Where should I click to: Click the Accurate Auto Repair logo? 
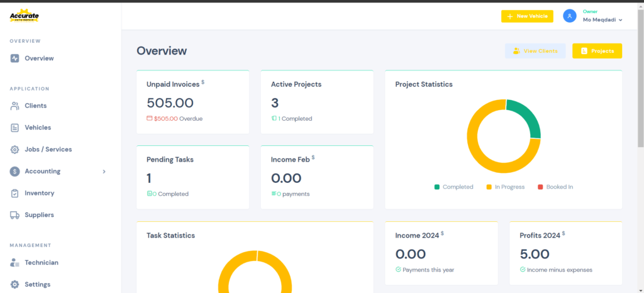click(x=25, y=16)
